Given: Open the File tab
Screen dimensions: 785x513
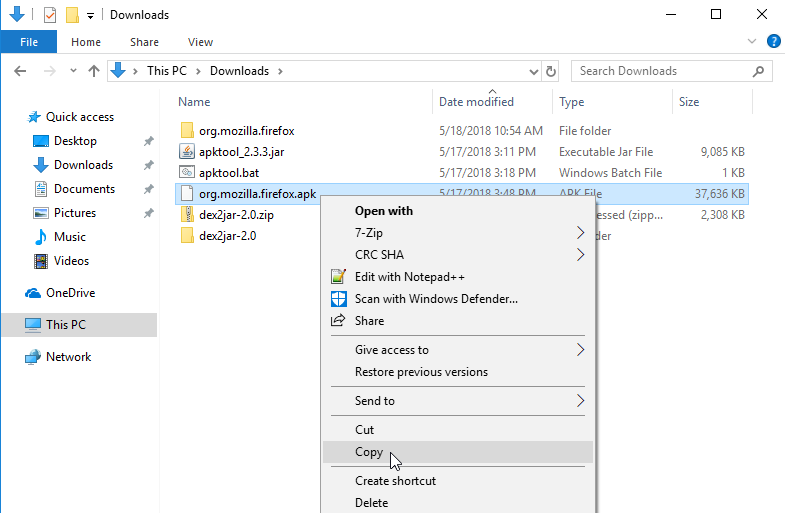Looking at the screenshot, I should pos(28,42).
